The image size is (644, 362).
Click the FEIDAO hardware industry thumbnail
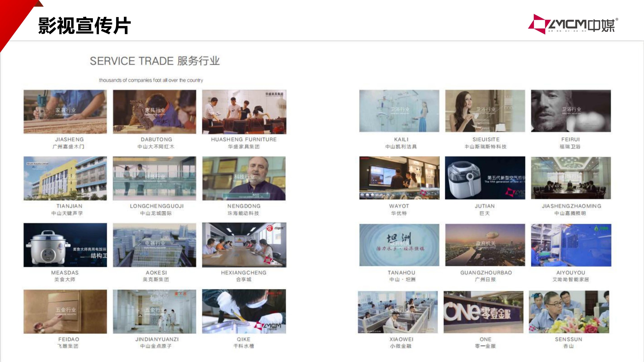(x=65, y=311)
